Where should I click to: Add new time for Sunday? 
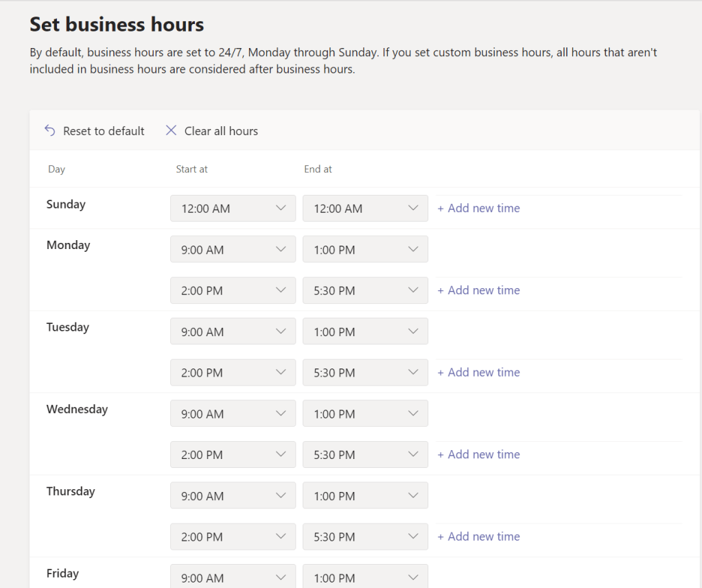479,209
